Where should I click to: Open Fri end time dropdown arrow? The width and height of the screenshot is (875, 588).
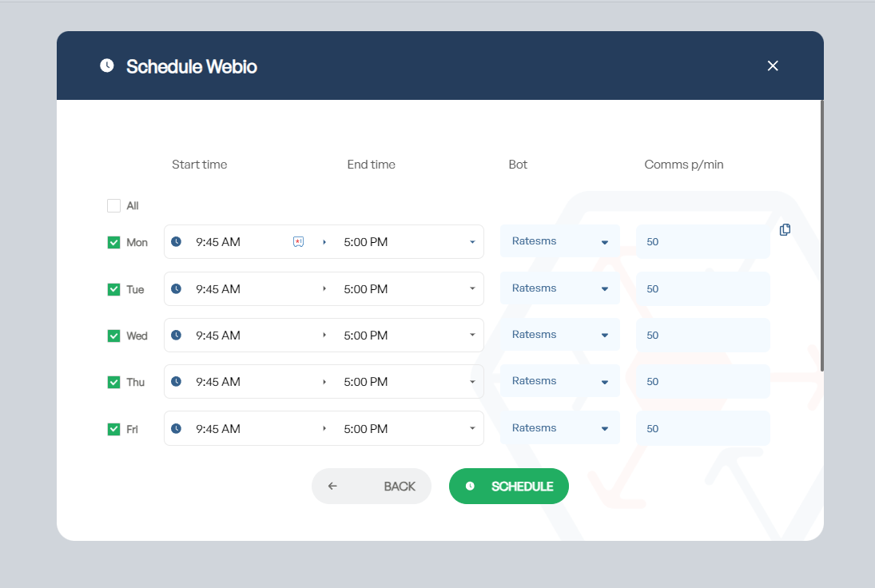[x=472, y=428]
